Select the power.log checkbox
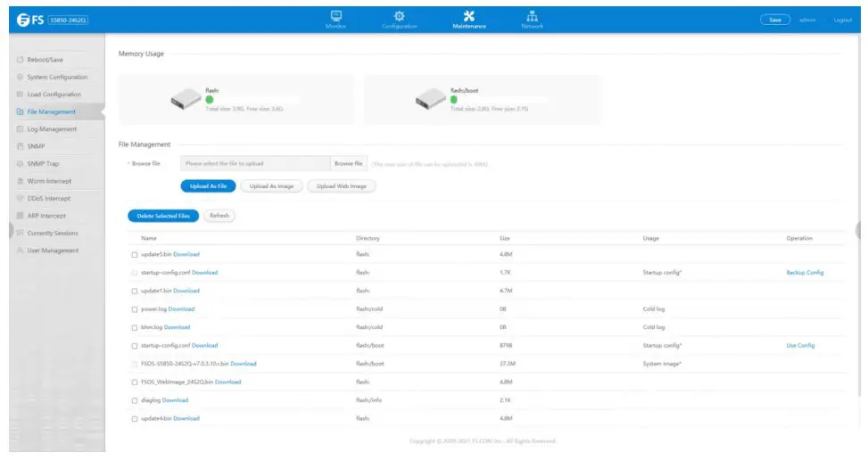 (134, 309)
